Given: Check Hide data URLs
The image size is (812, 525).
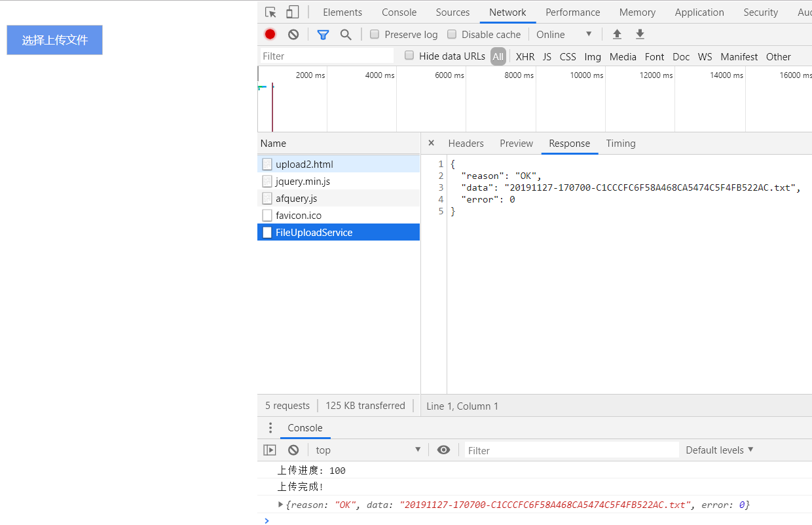Looking at the screenshot, I should [x=409, y=56].
